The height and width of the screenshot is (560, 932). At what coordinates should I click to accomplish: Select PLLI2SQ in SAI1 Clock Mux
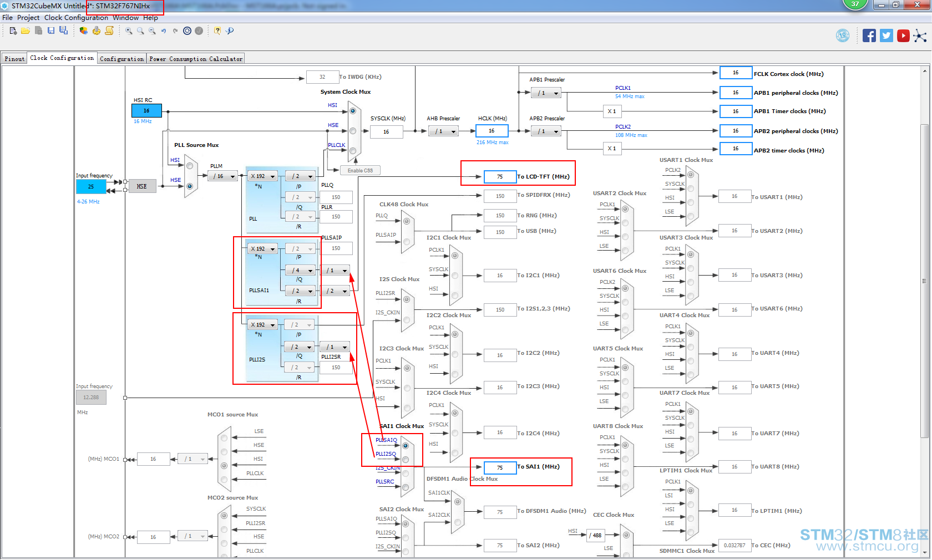pyautogui.click(x=406, y=460)
